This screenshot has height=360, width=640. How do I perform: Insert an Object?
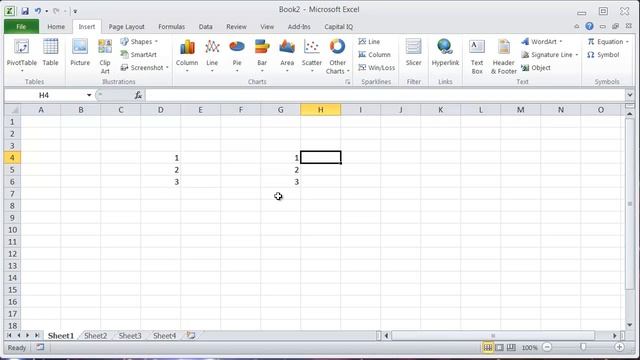[x=536, y=68]
